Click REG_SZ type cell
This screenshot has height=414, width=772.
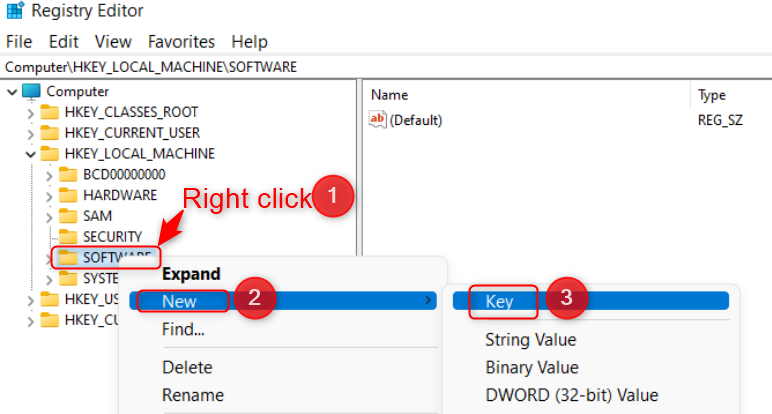pyautogui.click(x=720, y=120)
